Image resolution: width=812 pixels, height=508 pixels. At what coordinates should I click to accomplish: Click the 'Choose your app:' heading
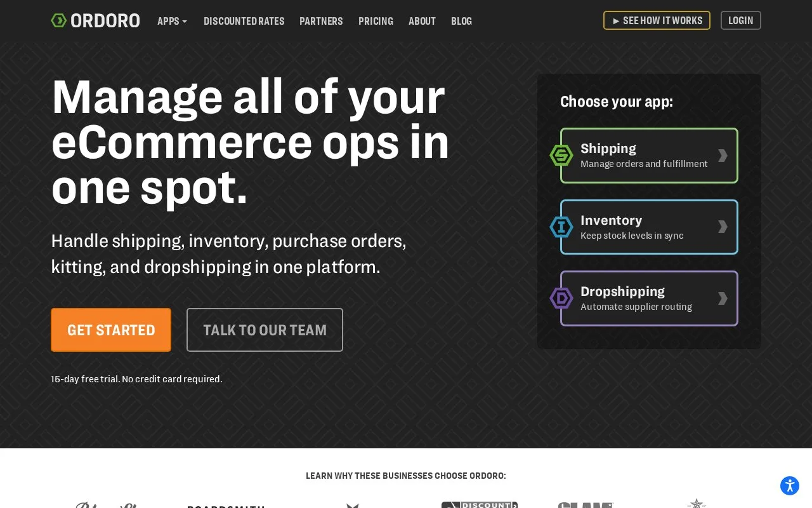[617, 102]
